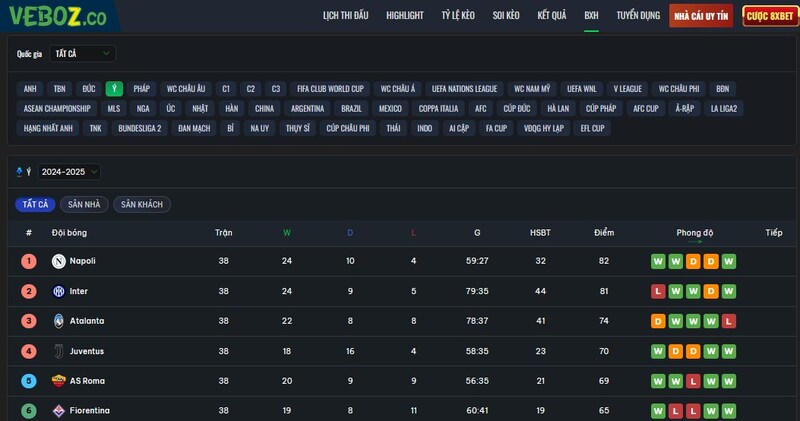Expand the 2024-2025 season dropdown

69,172
